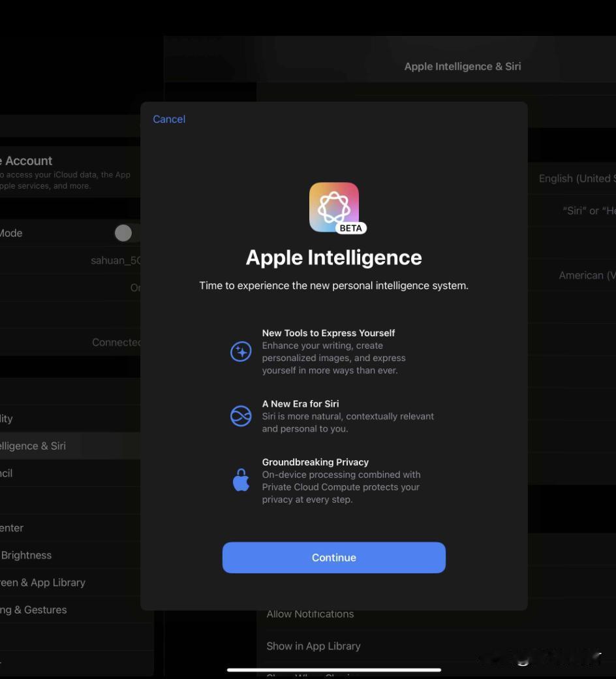The height and width of the screenshot is (679, 616).
Task: Click the sparkle icon beside New Tools to Express Yourself
Action: coord(241,351)
